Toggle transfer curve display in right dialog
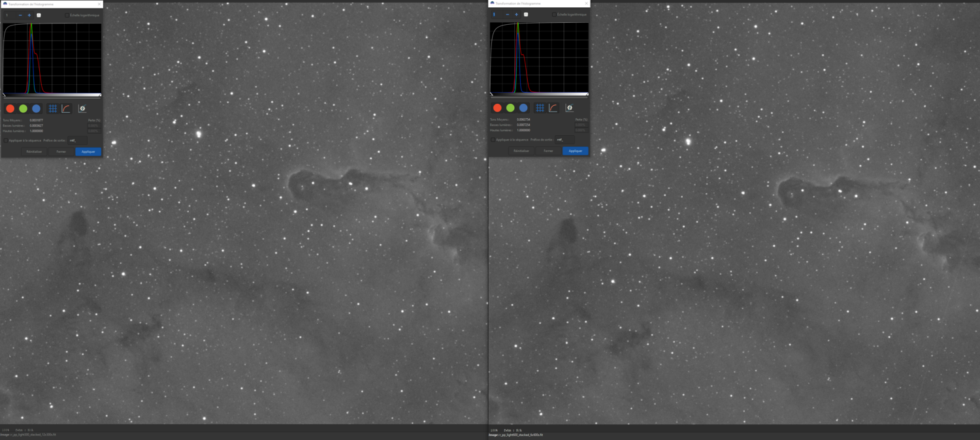980x440 pixels. 553,108
